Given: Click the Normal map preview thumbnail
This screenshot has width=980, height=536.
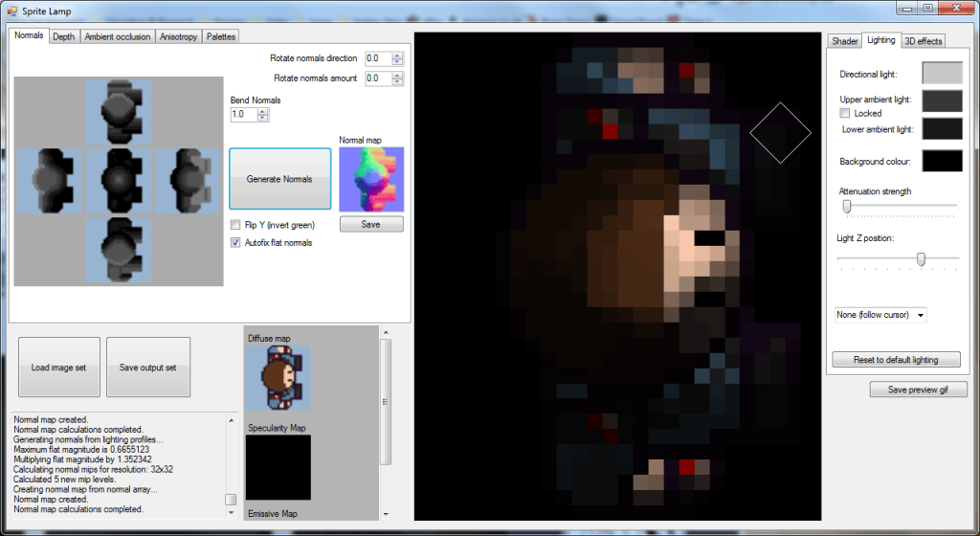Looking at the screenshot, I should tap(371, 179).
